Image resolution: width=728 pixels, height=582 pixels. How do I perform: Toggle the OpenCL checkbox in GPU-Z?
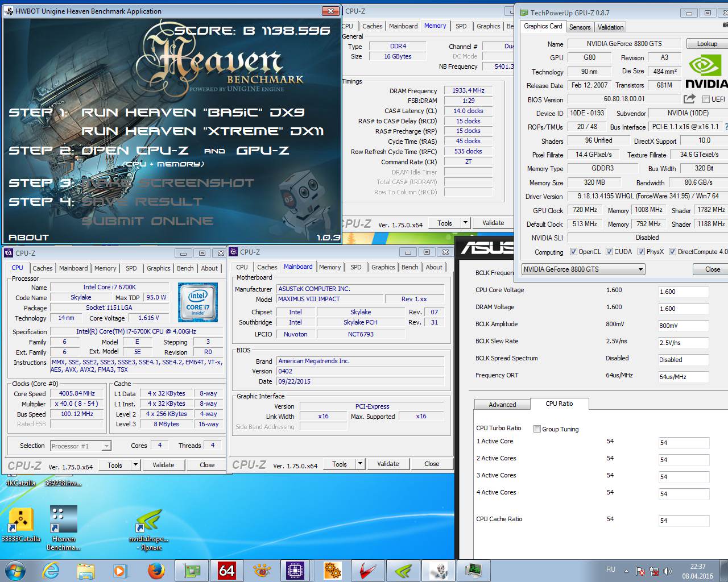573,252
